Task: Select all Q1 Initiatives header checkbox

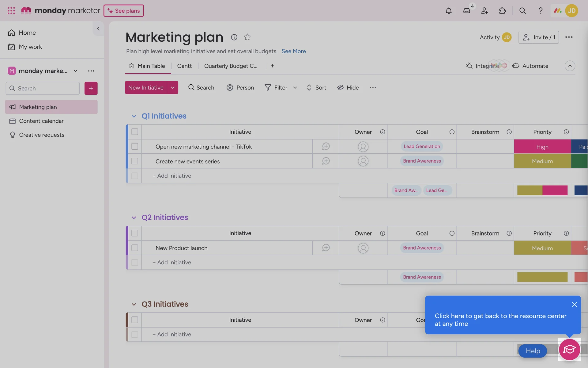Action: (x=135, y=132)
